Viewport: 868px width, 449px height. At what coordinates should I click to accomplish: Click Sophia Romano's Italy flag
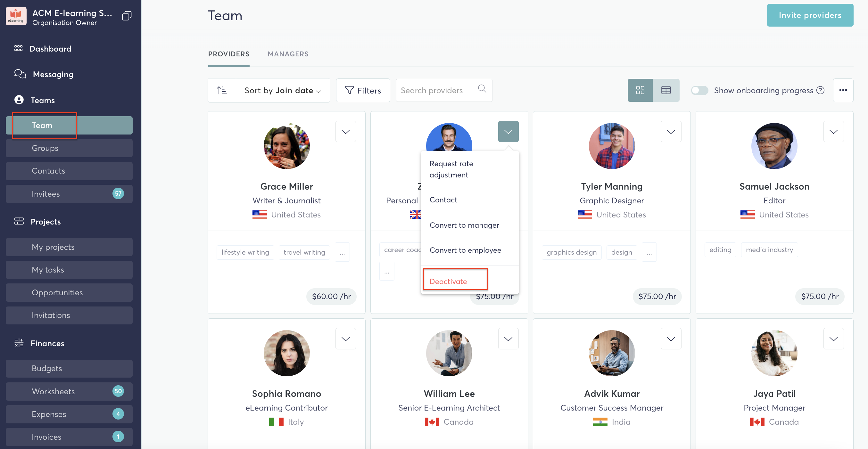pyautogui.click(x=276, y=422)
